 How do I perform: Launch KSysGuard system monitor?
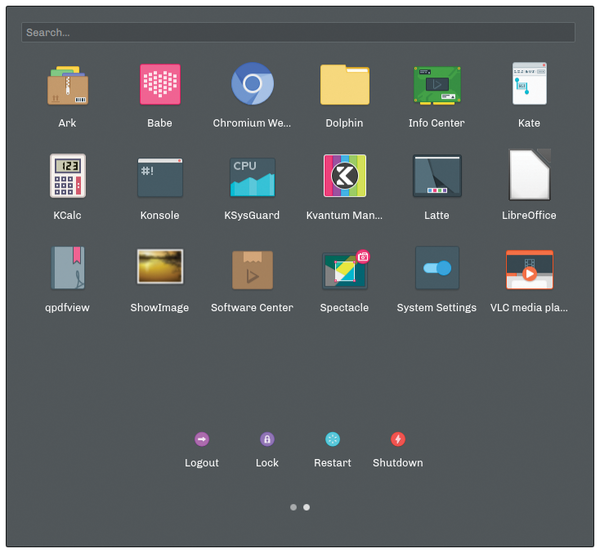pyautogui.click(x=252, y=177)
